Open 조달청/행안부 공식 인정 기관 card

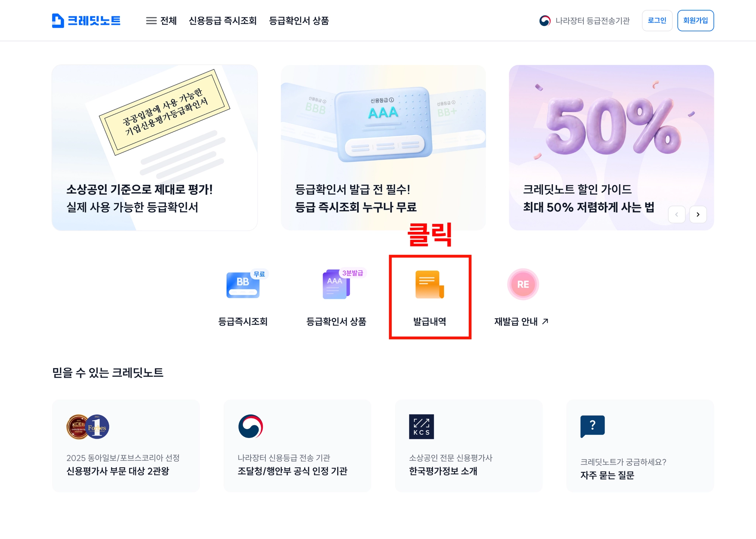click(x=297, y=446)
